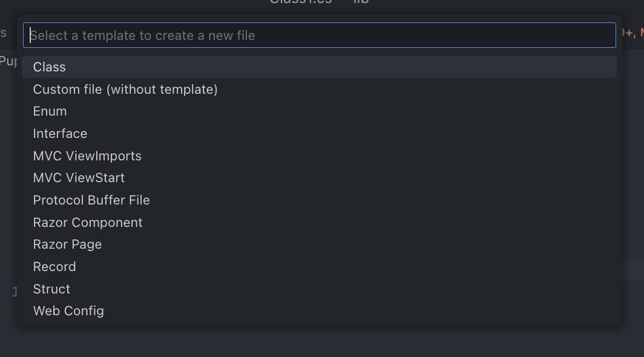Select Protocol Buffer File template
The width and height of the screenshot is (644, 357).
tap(91, 200)
